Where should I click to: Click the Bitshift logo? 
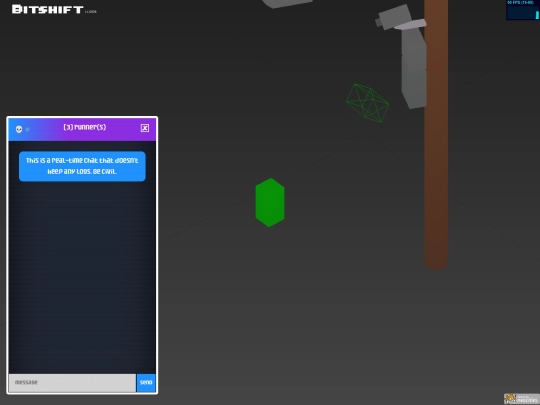coord(48,9)
